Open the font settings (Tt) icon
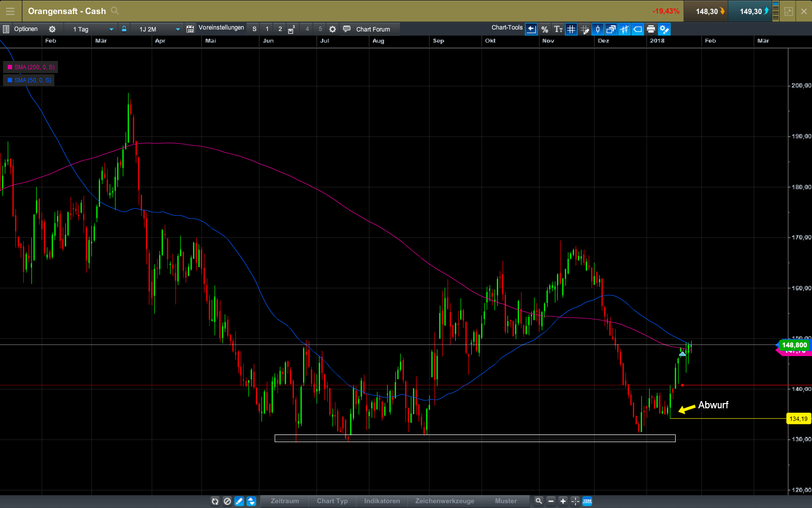Screen dimensions: 812x508 [558, 29]
